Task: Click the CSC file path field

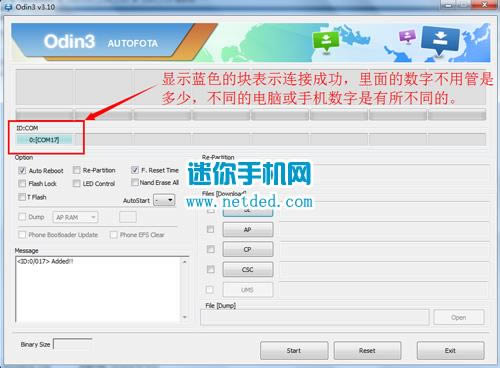Action: point(384,269)
